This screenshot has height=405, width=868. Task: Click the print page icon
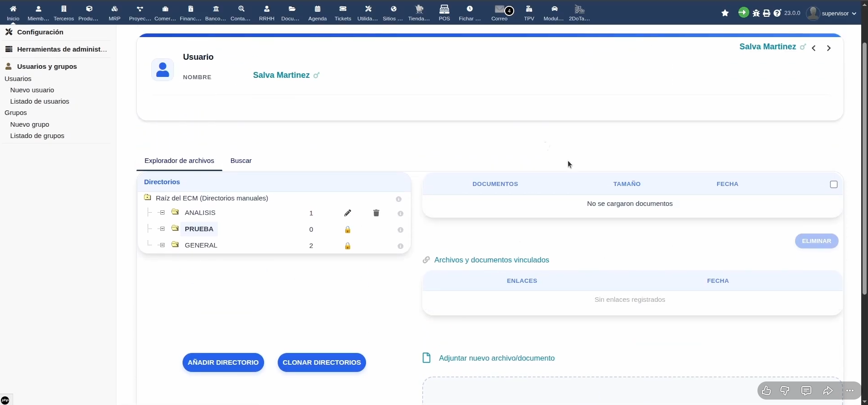click(x=767, y=13)
